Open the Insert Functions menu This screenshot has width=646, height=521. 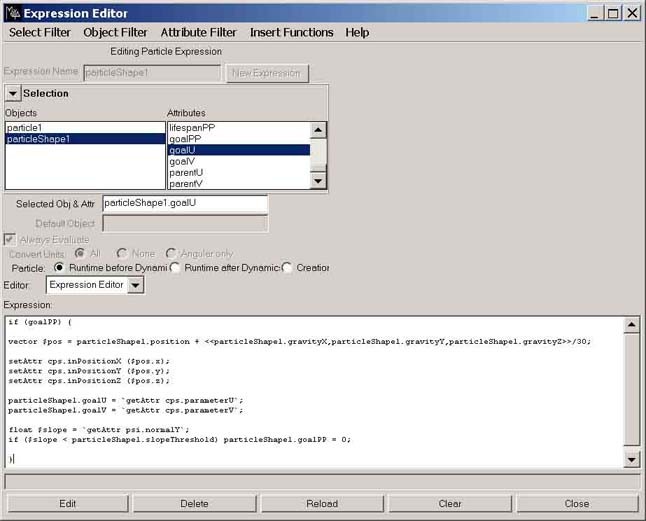point(291,32)
